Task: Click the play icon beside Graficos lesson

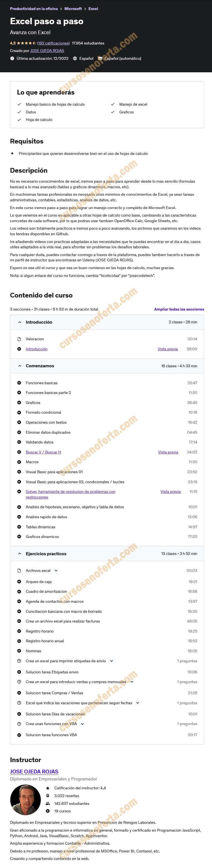Action: click(x=19, y=403)
